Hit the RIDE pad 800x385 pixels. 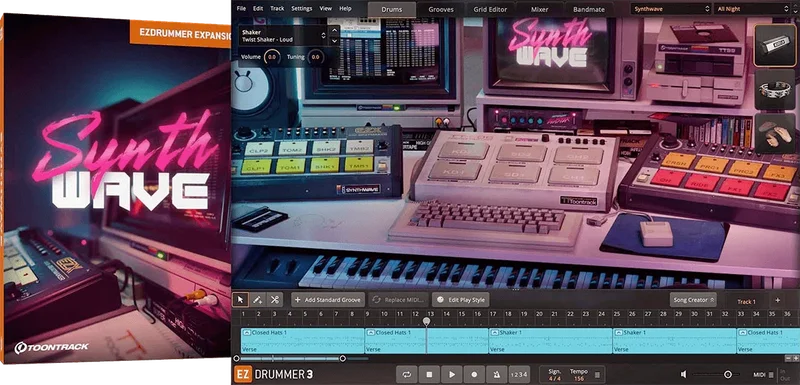(701, 182)
